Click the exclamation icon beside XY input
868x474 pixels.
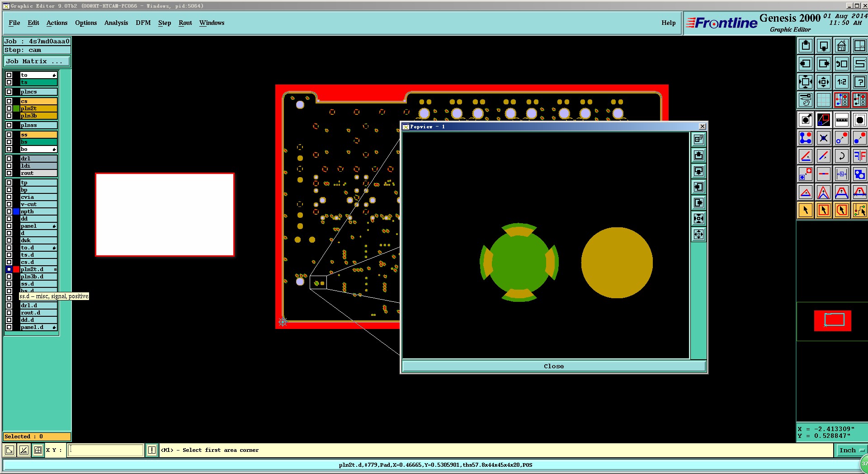[x=152, y=450]
